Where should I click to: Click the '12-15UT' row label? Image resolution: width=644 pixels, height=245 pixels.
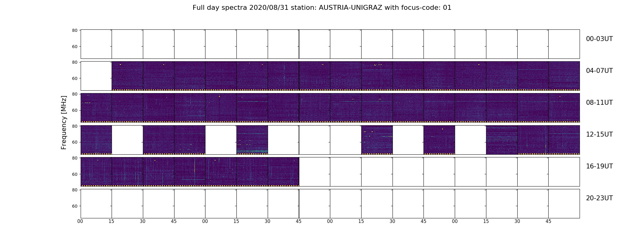point(599,134)
